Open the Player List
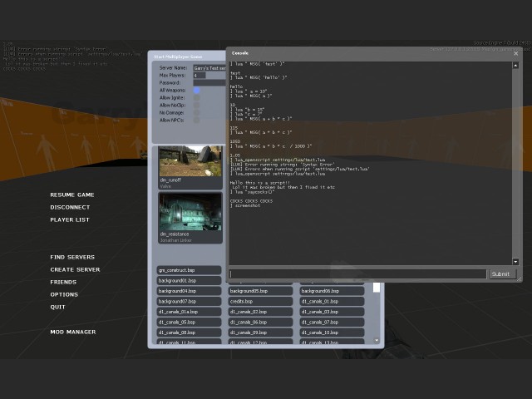 coord(70,219)
